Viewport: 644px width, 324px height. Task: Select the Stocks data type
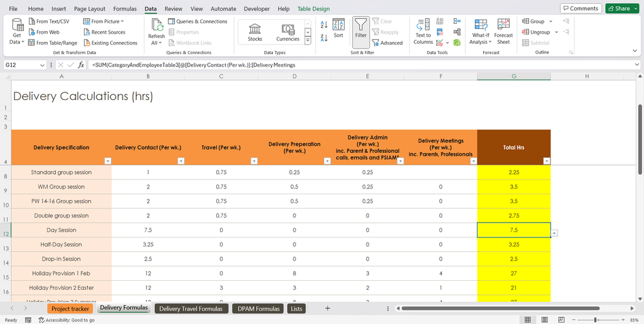[255, 32]
